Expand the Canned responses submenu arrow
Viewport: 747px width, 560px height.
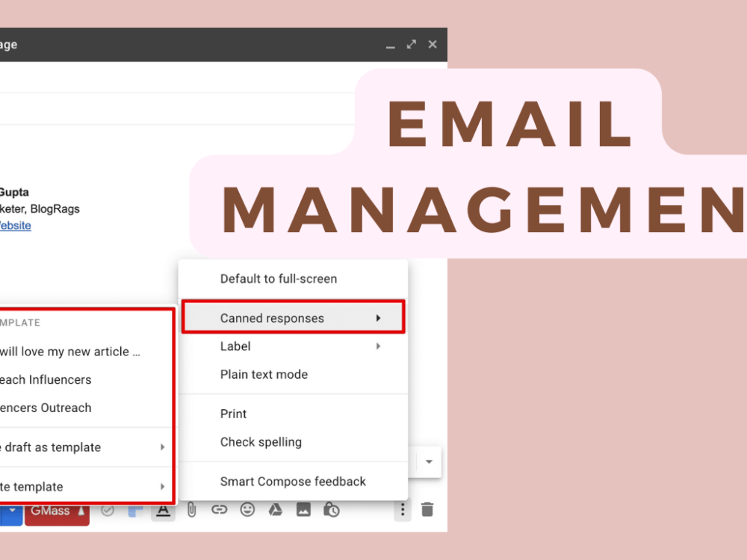click(x=378, y=317)
